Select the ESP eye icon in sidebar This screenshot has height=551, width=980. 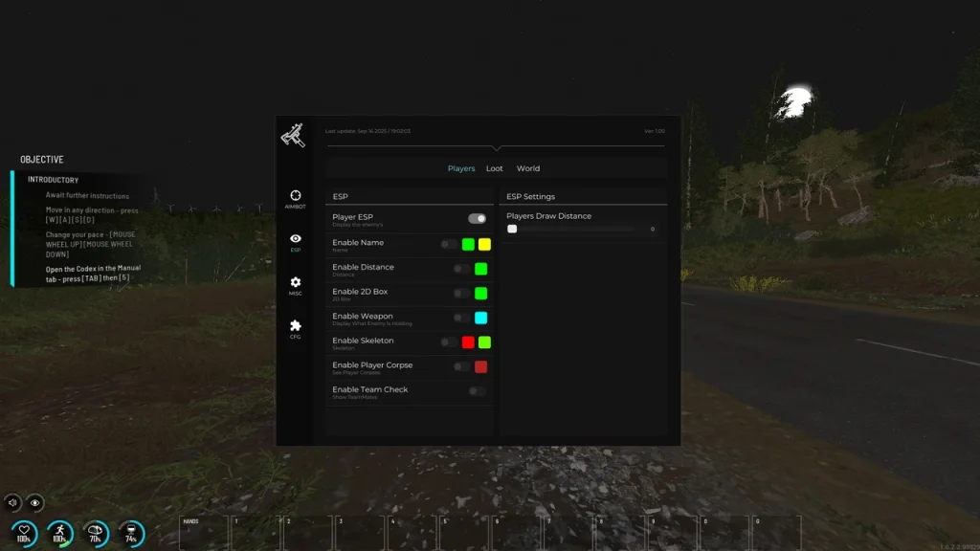tap(295, 242)
